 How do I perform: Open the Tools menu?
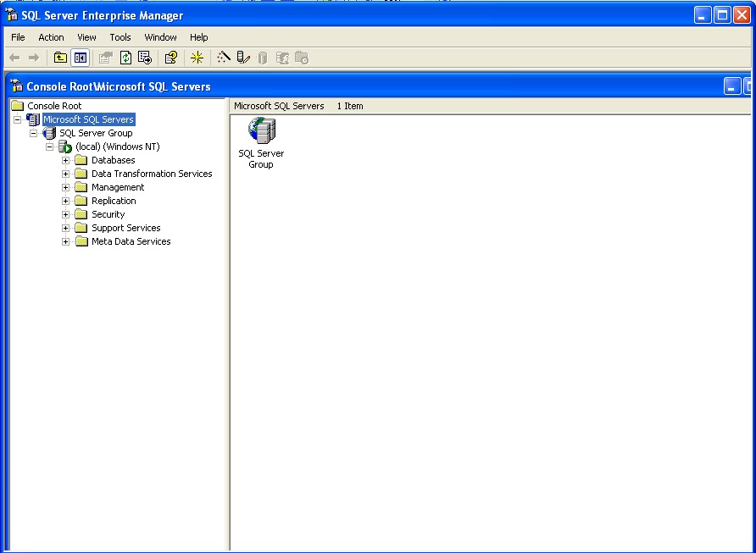(120, 37)
